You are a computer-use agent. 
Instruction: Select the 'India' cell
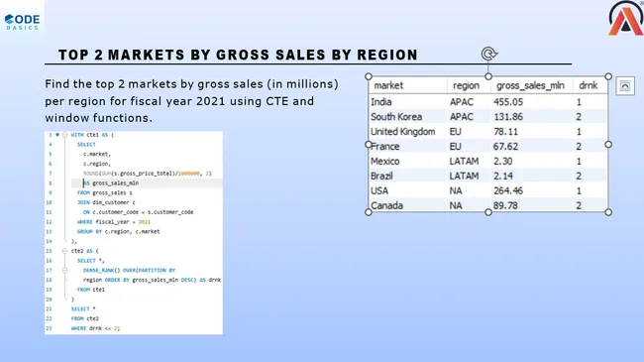pyautogui.click(x=381, y=102)
